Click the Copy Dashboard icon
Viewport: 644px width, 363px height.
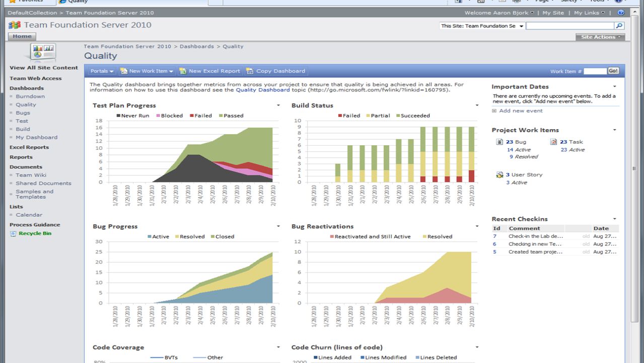tap(250, 71)
